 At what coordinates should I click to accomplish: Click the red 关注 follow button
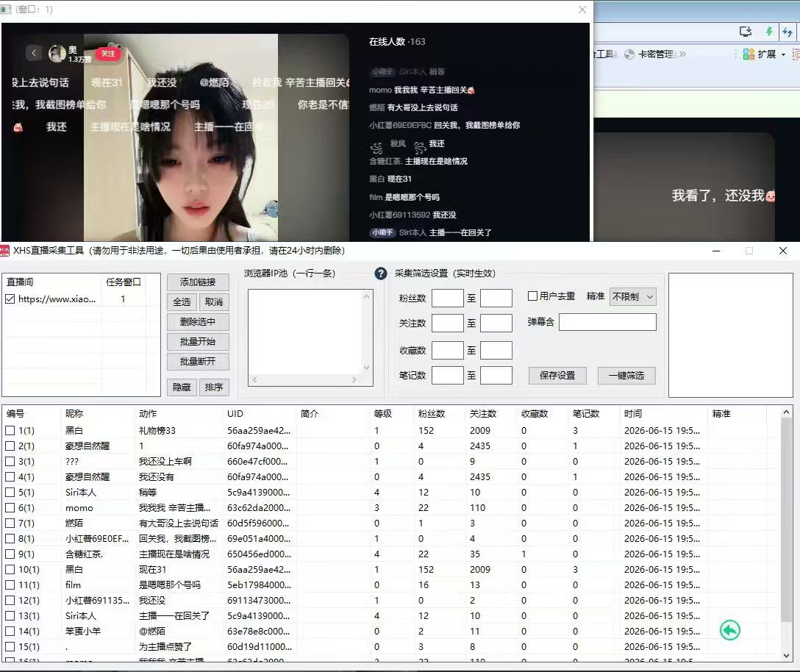(107, 54)
